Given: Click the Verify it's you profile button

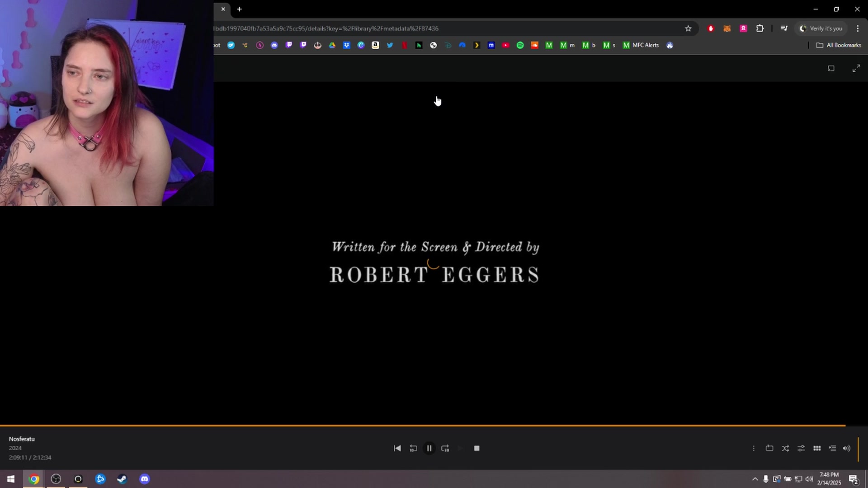Looking at the screenshot, I should tap(821, 28).
